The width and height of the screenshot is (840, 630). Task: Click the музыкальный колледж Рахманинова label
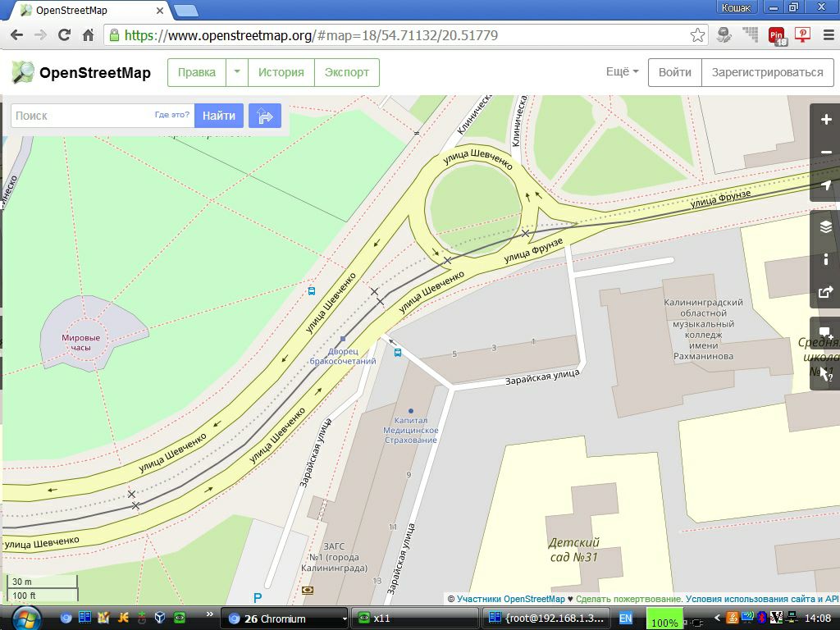coord(703,329)
